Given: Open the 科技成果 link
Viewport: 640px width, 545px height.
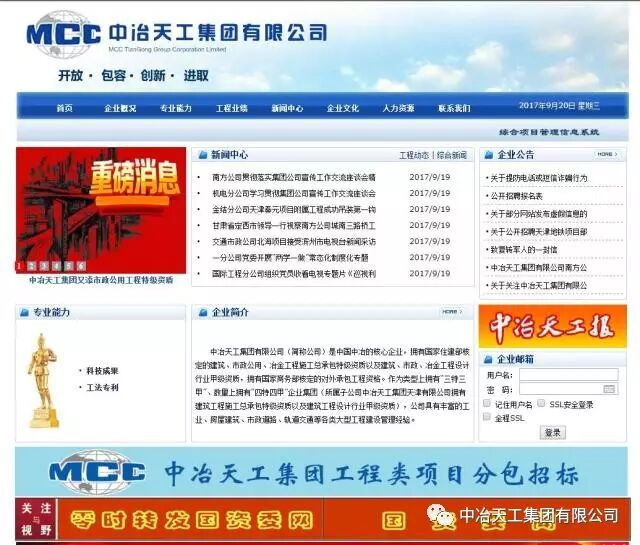Looking at the screenshot, I should [102, 371].
